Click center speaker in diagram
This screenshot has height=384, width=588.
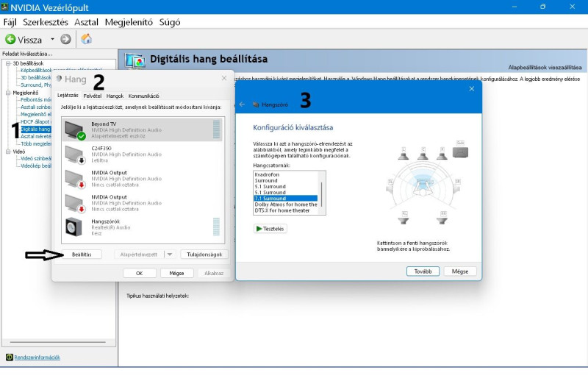click(x=423, y=154)
